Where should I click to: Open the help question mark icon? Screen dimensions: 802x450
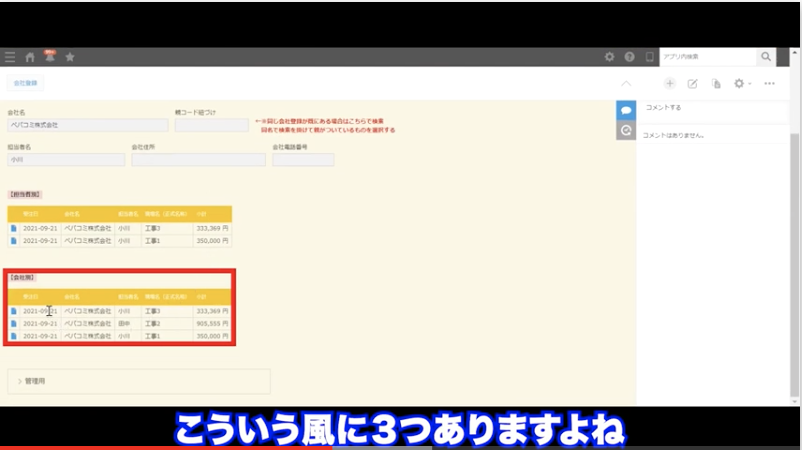tap(630, 57)
